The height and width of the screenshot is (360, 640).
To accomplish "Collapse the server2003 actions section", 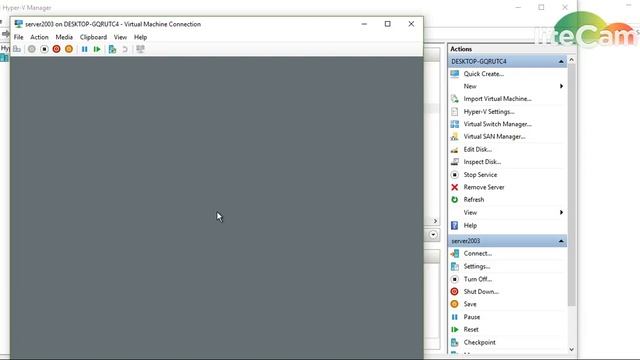I will 561,241.
